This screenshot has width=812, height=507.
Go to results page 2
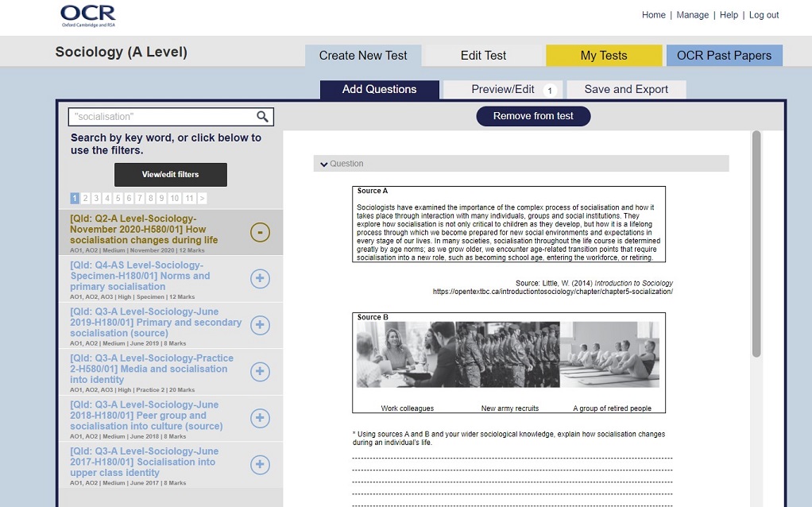[86, 198]
